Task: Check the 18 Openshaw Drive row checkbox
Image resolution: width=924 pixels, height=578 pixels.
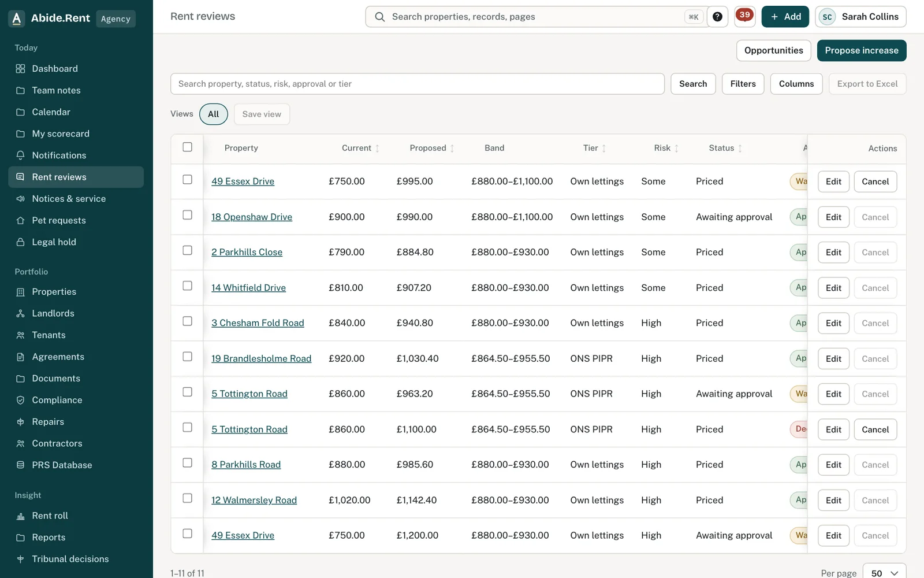Action: 187,215
